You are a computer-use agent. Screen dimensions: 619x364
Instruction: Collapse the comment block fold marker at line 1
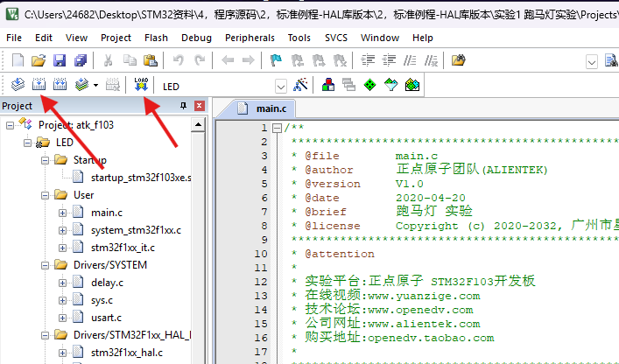278,128
